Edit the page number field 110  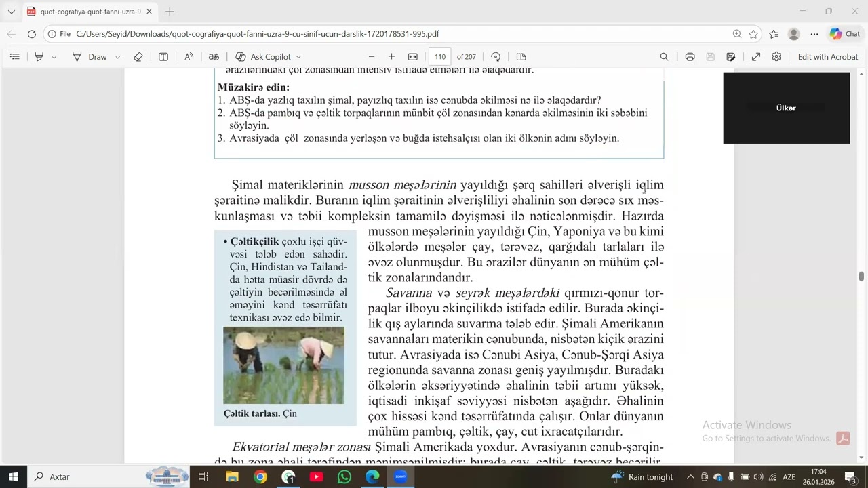(x=440, y=57)
